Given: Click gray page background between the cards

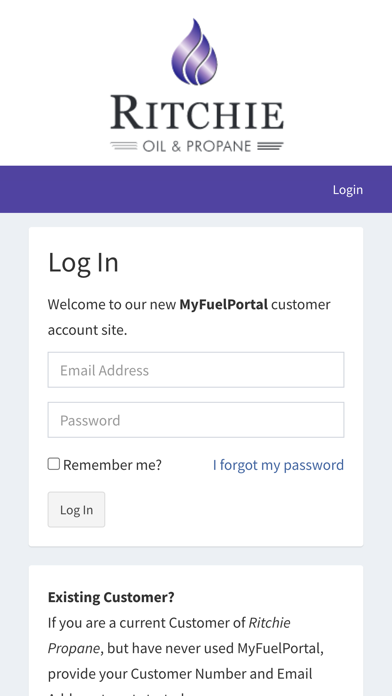Looking at the screenshot, I should [196, 556].
